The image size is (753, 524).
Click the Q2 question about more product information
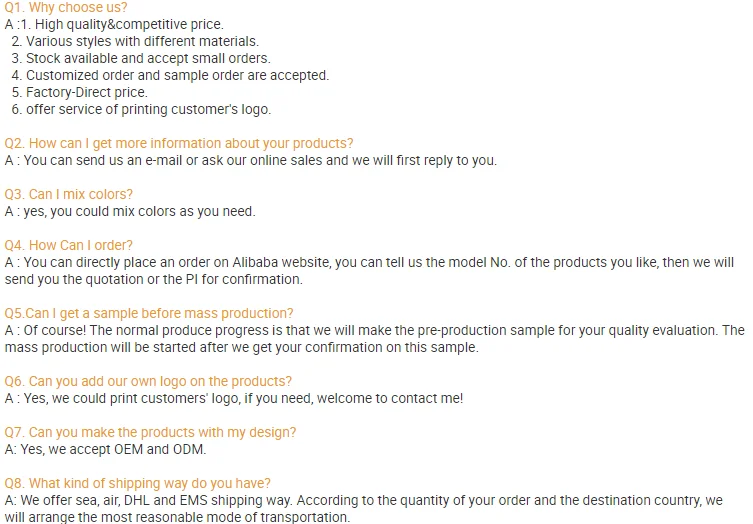click(179, 143)
